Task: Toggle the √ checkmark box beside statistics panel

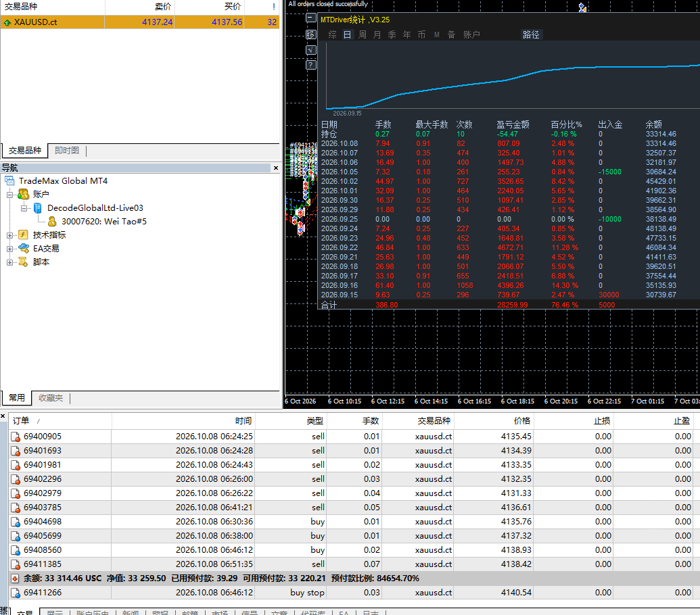Action: coord(310,49)
